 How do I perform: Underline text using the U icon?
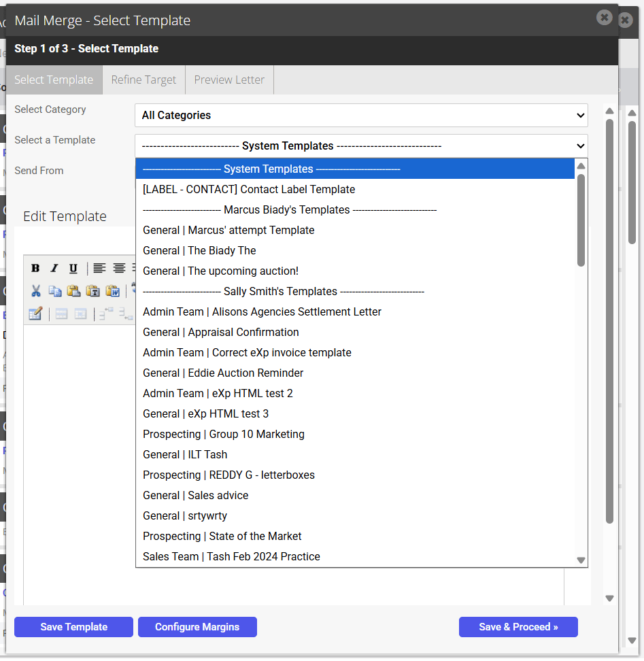73,268
